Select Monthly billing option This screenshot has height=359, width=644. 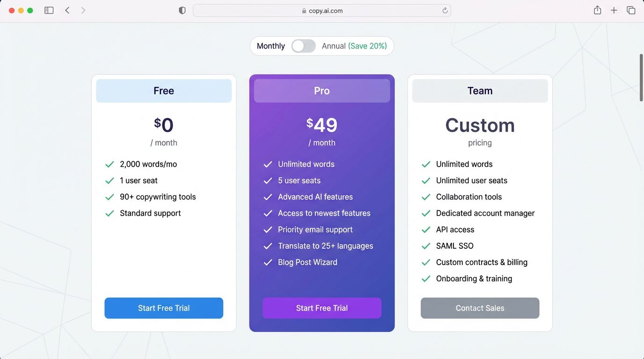click(x=271, y=46)
